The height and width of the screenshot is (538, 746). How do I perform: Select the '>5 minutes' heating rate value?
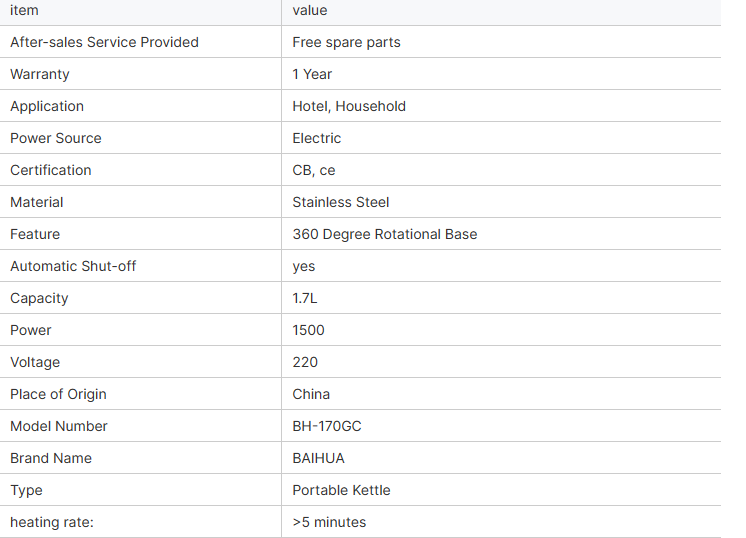pos(329,522)
